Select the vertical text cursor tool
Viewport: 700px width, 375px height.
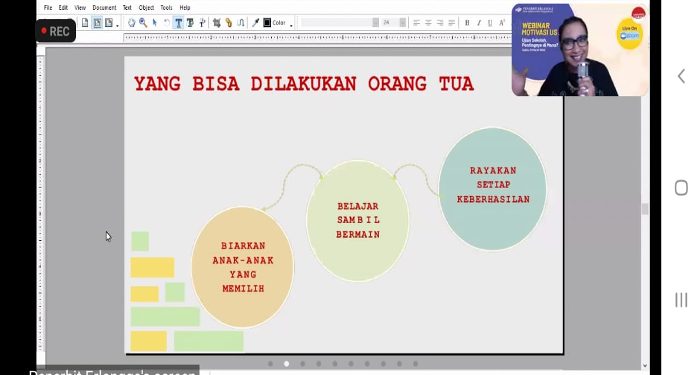[202, 23]
